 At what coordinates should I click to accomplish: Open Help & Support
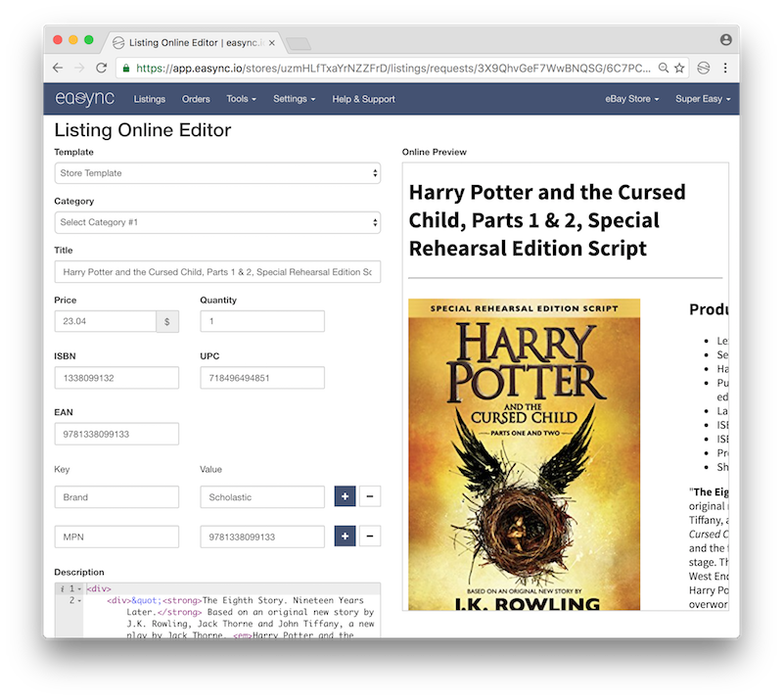point(363,99)
